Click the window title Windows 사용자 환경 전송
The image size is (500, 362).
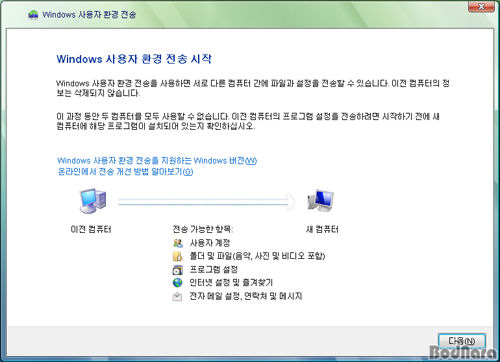click(89, 15)
